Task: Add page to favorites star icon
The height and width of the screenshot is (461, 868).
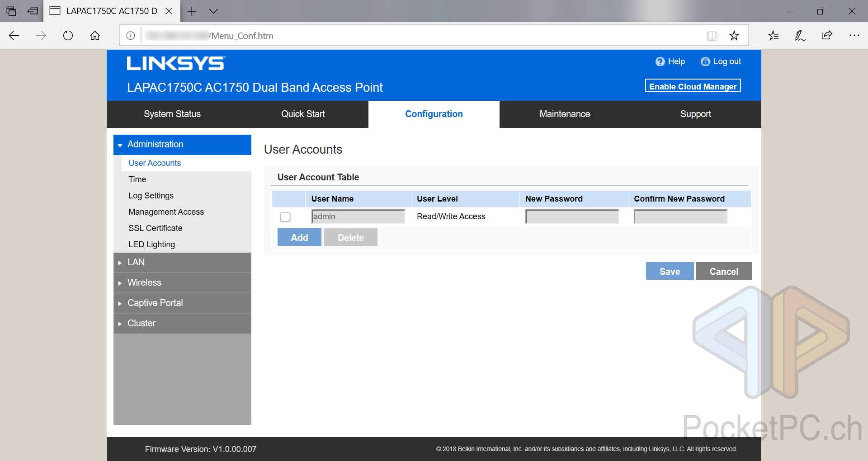Action: click(734, 36)
